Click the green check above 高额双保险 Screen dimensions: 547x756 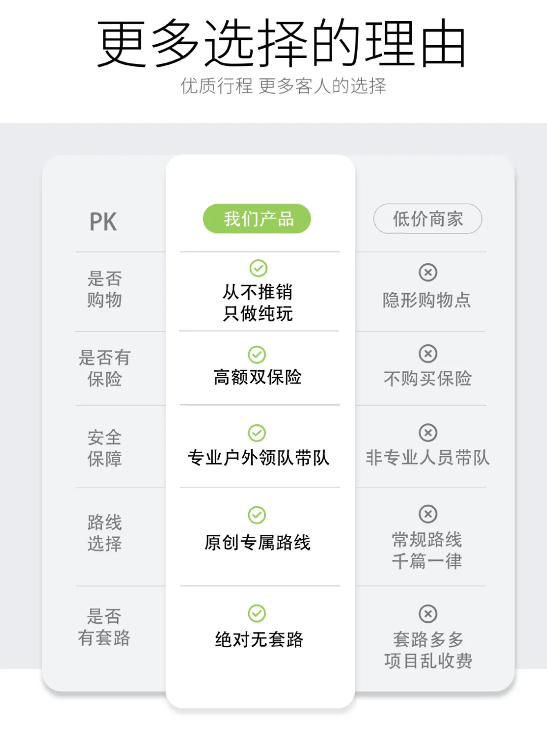click(257, 354)
